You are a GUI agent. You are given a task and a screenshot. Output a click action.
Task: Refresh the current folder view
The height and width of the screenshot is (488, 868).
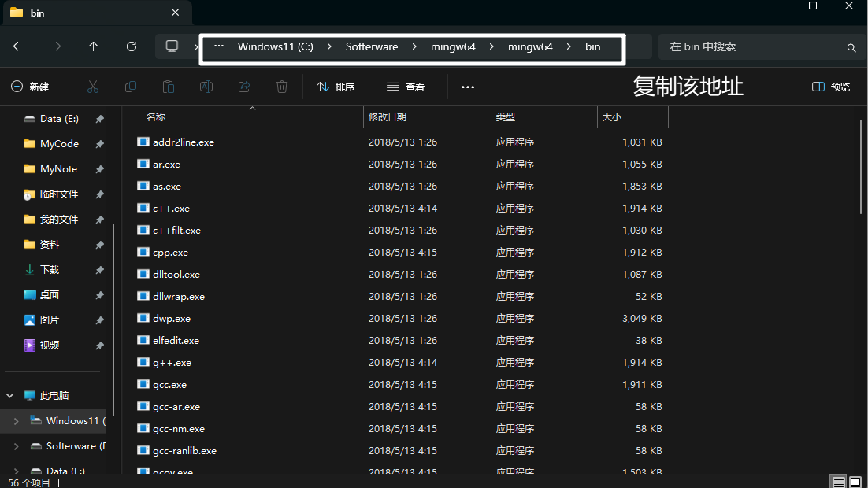(x=132, y=46)
